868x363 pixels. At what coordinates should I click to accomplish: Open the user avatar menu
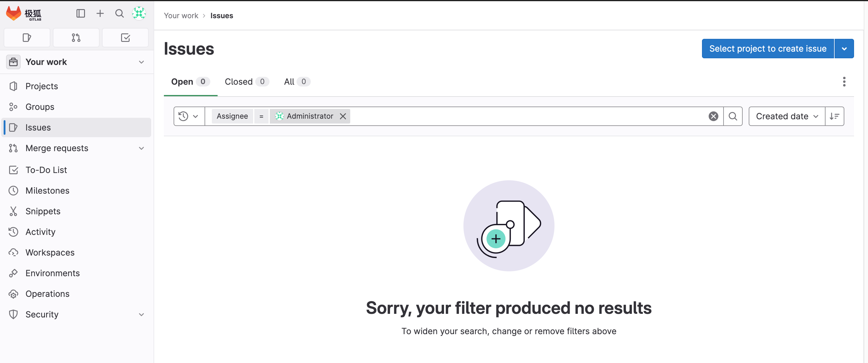tap(139, 13)
